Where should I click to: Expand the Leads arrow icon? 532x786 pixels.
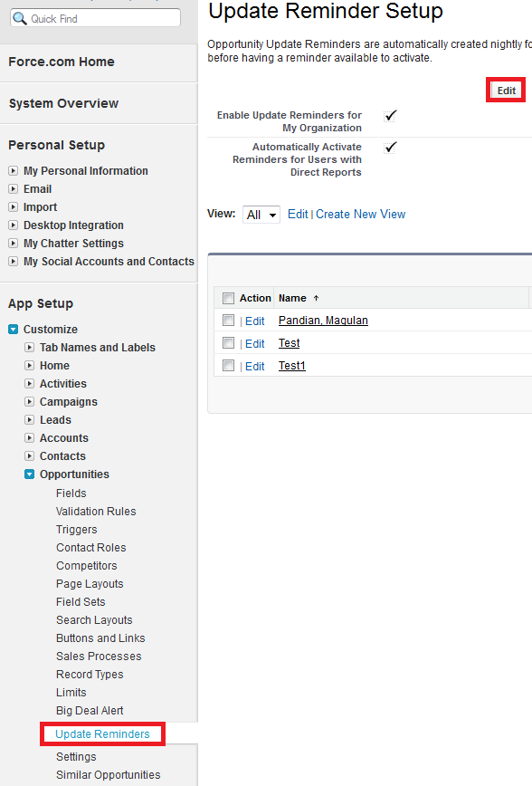(x=30, y=420)
